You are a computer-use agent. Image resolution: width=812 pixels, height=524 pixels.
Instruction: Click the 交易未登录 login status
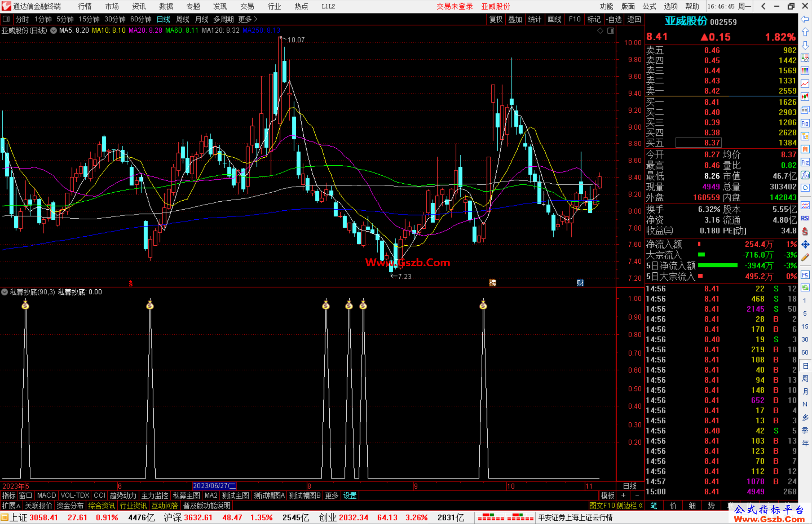click(x=454, y=6)
